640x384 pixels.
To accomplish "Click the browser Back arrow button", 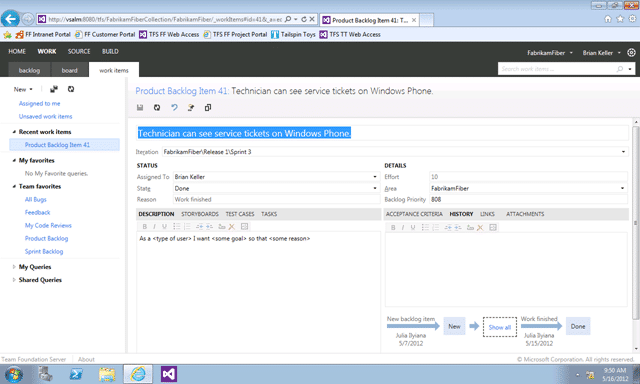I will (x=10, y=19).
